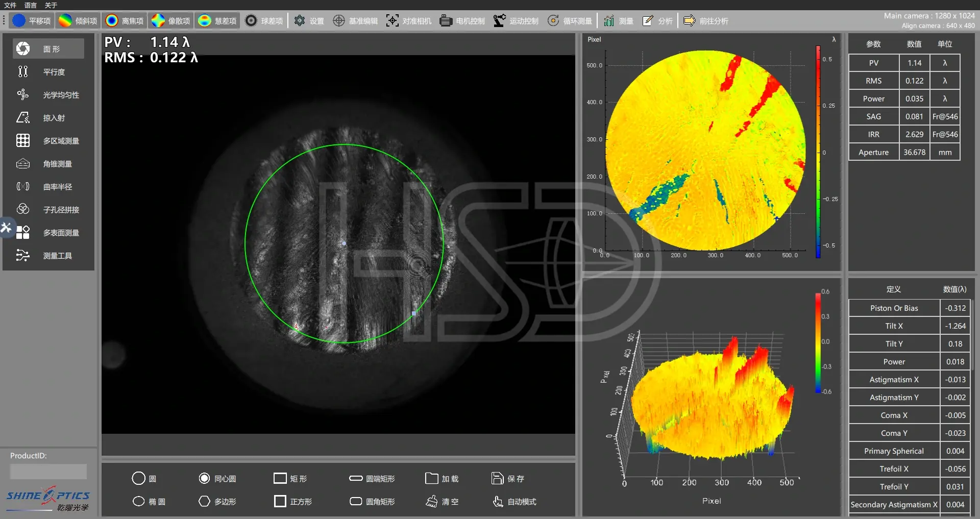Choose the 矩形 rectangle mask shape
The image size is (980, 519).
[290, 479]
